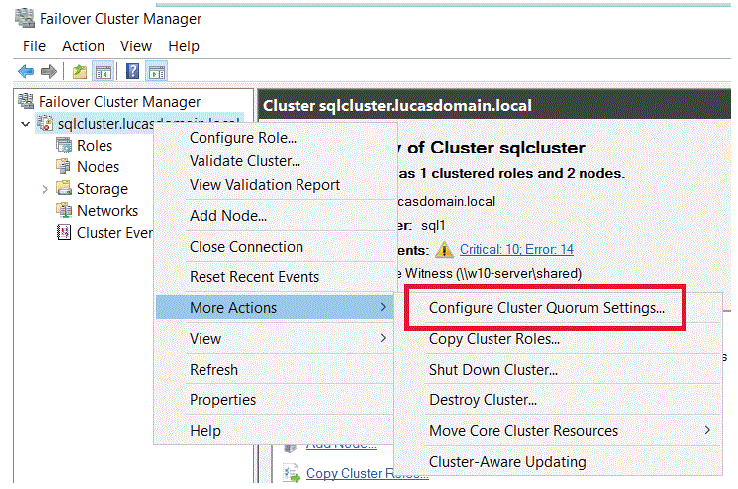This screenshot has height=489, width=738.
Task: Select Nodes in the tree
Action: [98, 167]
